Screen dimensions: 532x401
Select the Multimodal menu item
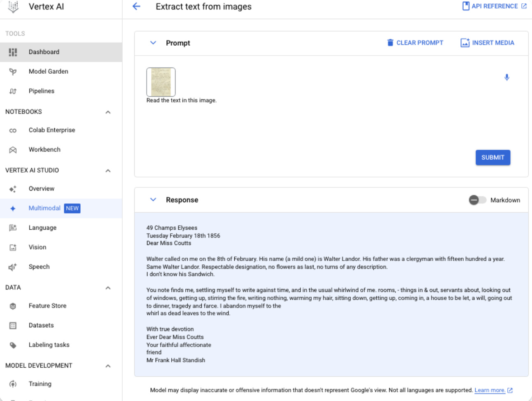61,208
